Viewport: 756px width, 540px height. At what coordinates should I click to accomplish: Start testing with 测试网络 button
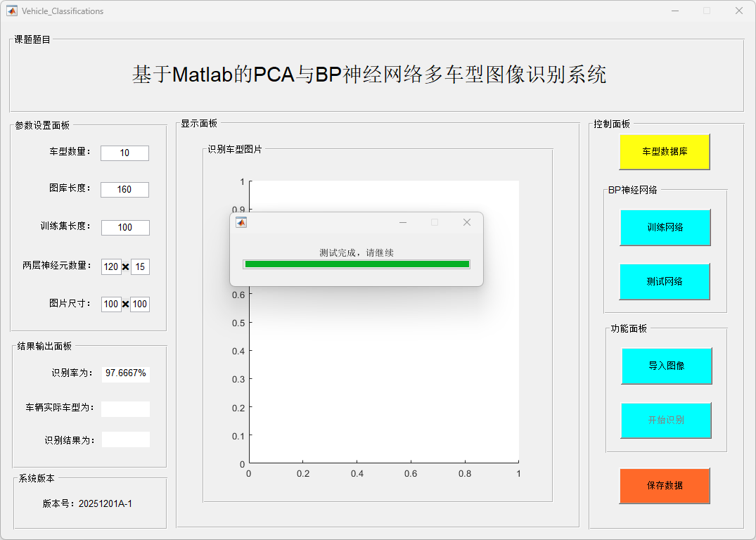click(665, 281)
